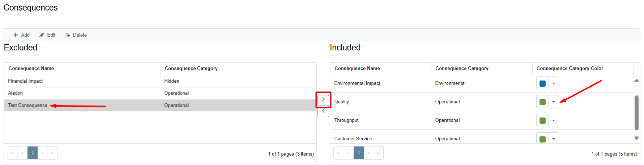Click page 1 button in Excluded pager
This screenshot has width=644, height=165.
pos(33,153)
